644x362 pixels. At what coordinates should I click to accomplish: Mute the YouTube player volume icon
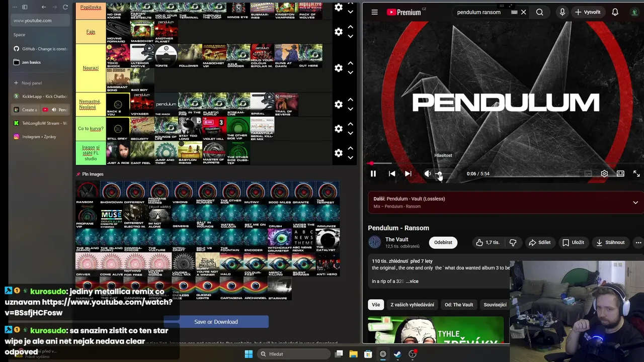coord(427,173)
